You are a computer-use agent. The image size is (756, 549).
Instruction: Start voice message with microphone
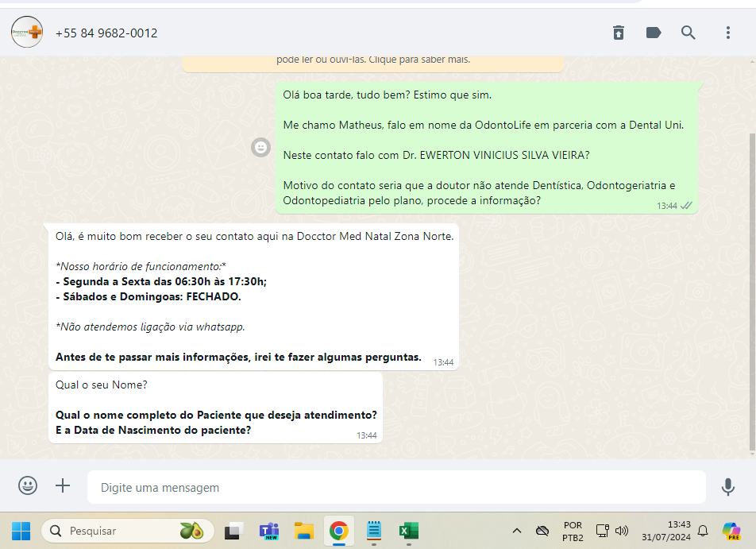click(727, 487)
